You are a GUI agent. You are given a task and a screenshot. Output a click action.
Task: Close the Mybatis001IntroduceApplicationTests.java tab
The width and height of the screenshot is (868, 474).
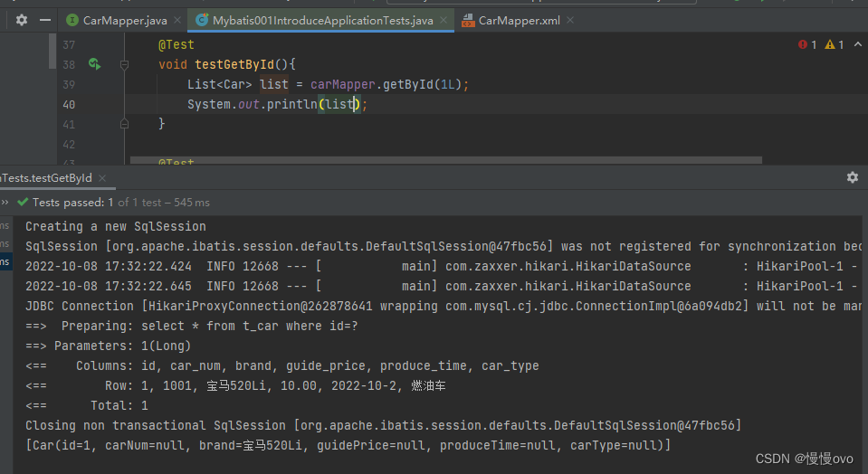[444, 21]
